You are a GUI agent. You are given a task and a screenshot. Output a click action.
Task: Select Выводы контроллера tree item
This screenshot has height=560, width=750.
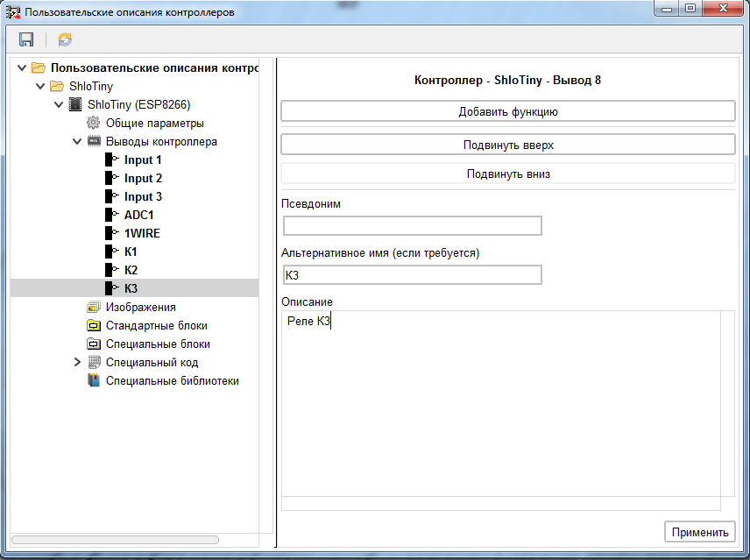[x=161, y=142]
